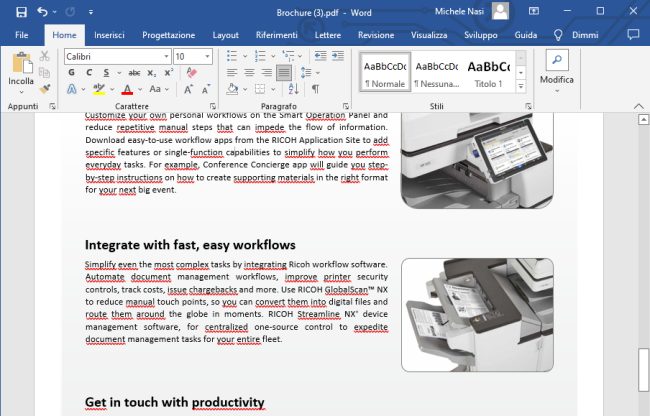Save the document with the floppy disk icon
This screenshot has height=416, width=650.
coord(21,12)
